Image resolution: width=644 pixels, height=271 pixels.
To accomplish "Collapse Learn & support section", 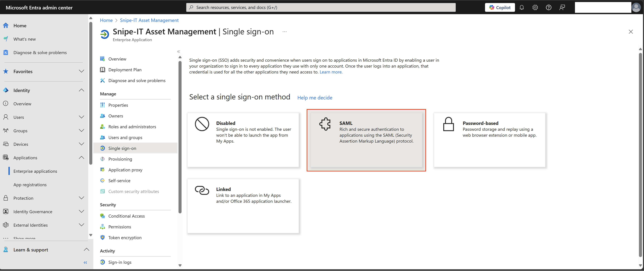I will [87, 249].
